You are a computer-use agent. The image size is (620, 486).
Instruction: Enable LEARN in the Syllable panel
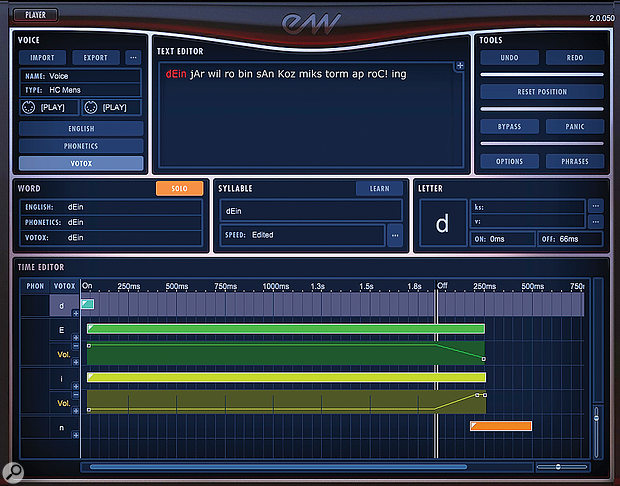click(x=379, y=189)
